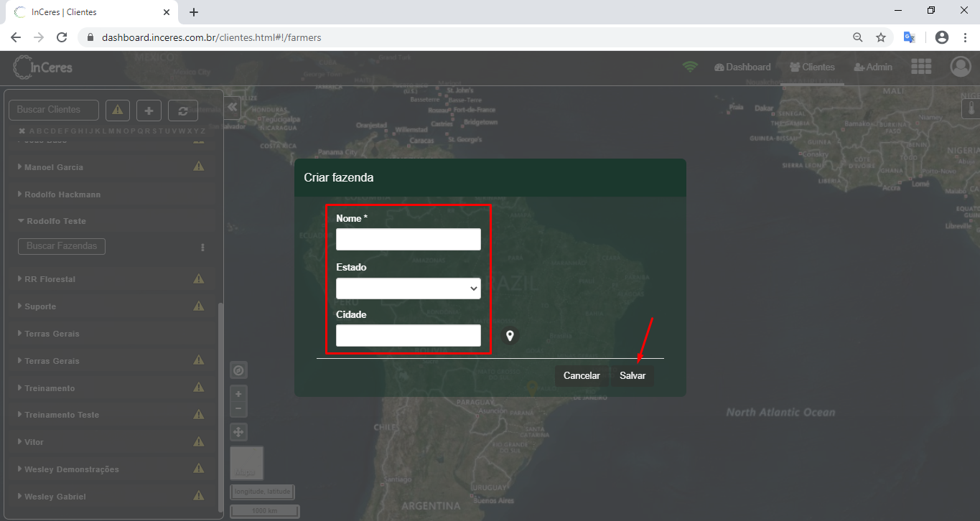Filter clients by the letter Z
The height and width of the screenshot is (521, 980).
[203, 131]
